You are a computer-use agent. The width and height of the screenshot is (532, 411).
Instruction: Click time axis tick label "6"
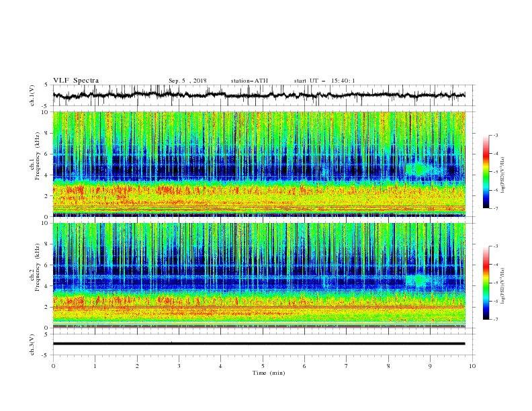click(304, 366)
